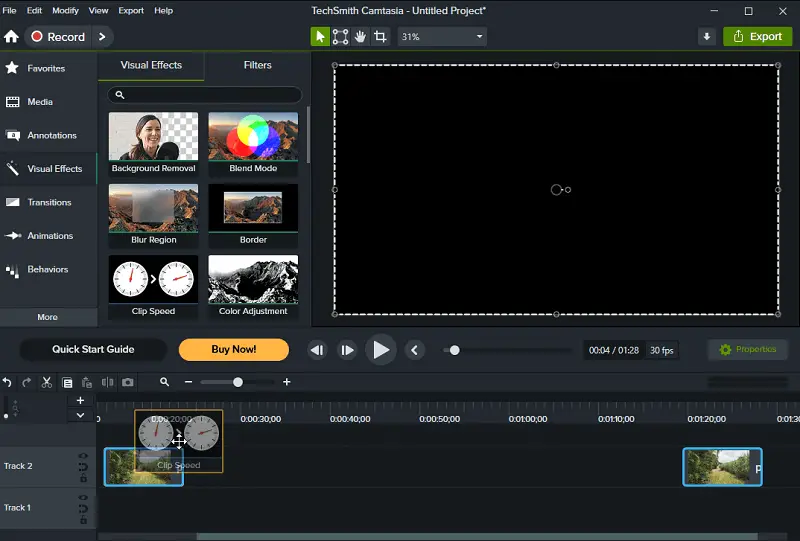Screen dimensions: 800x541
Task: Click the effects search field
Action: [205, 95]
